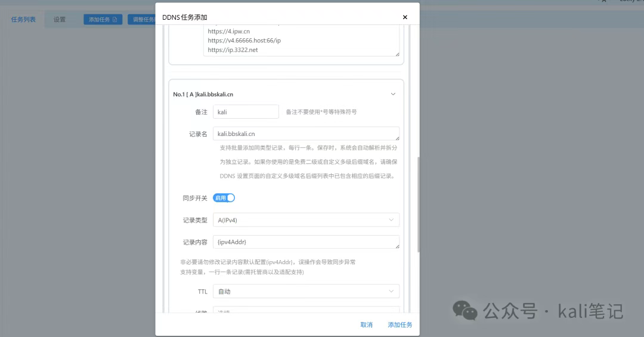Screen dimensions: 644x337
Task: Edit the 记录内容 field {ipv4Addr}
Action: (306, 242)
